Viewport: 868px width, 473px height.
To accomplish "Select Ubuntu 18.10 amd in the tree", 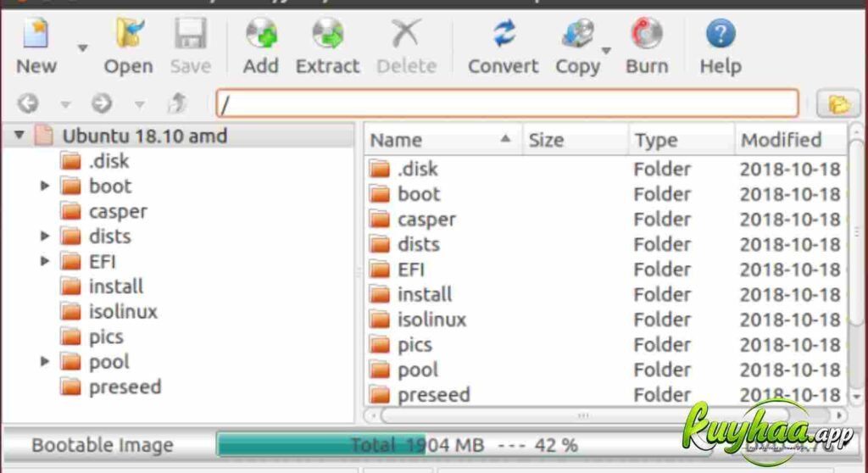I will 144,136.
